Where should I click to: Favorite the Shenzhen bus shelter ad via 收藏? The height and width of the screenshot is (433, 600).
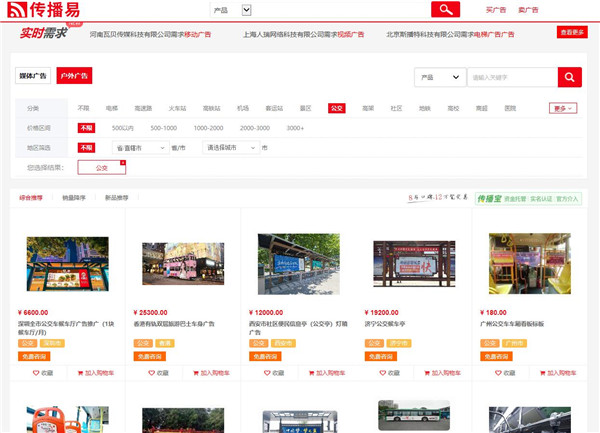pos(42,373)
